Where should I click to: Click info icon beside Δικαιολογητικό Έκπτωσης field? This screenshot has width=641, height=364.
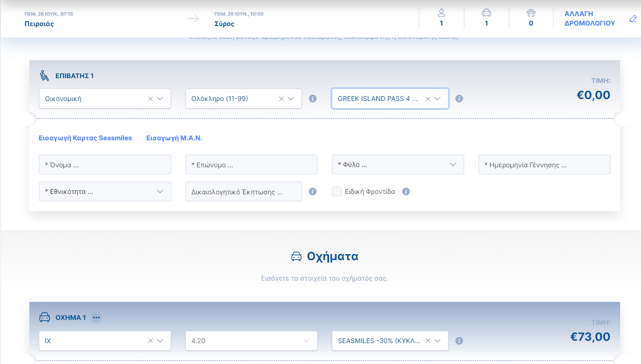coord(312,191)
